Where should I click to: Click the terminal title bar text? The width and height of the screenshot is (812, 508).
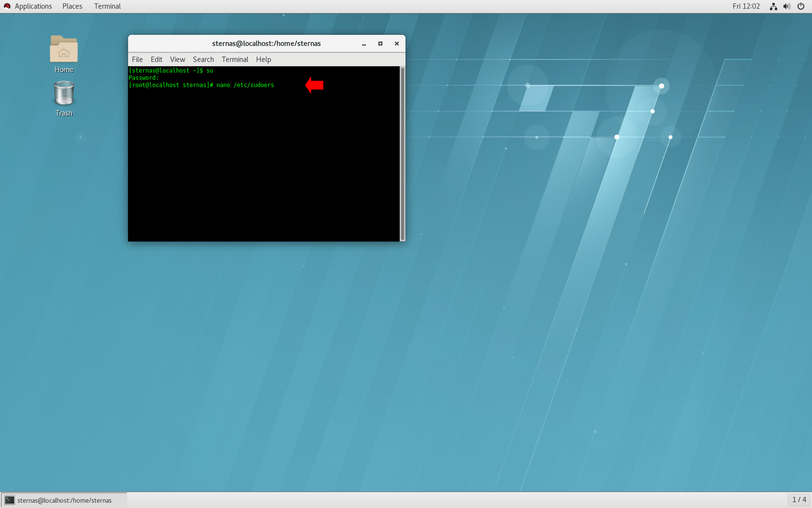(266, 44)
